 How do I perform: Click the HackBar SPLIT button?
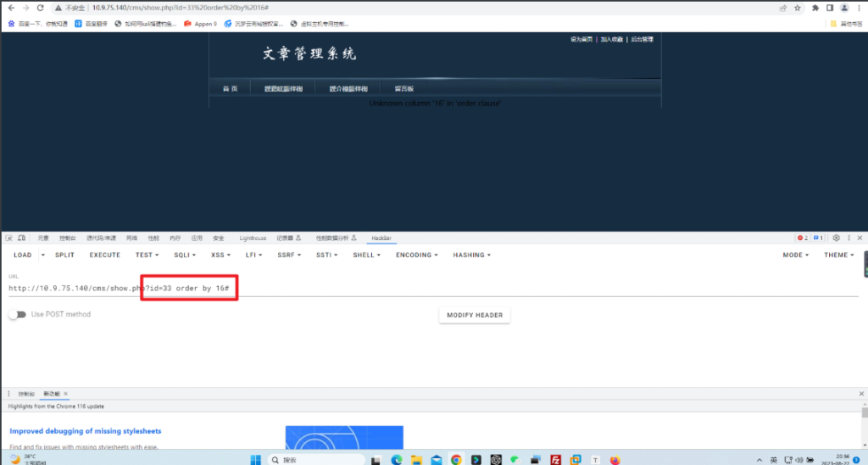[64, 255]
